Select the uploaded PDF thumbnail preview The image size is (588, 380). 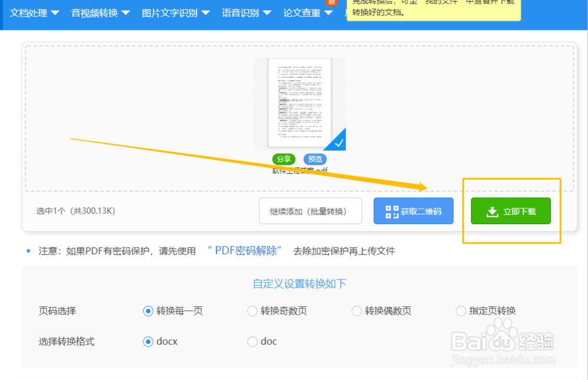[x=299, y=104]
